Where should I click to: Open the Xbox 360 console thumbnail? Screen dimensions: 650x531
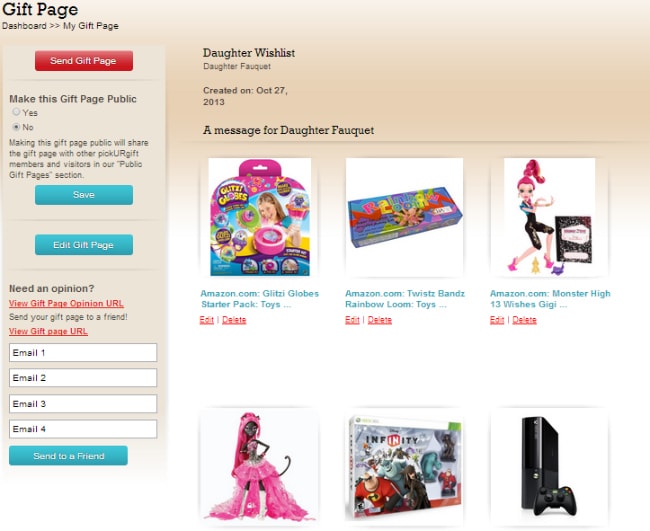[x=549, y=466]
